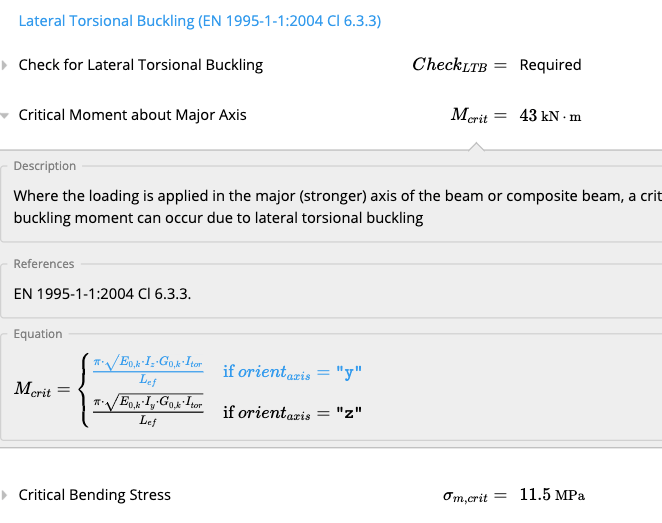Select the CheckLTB variable symbol
The image size is (662, 523).
coord(450,65)
